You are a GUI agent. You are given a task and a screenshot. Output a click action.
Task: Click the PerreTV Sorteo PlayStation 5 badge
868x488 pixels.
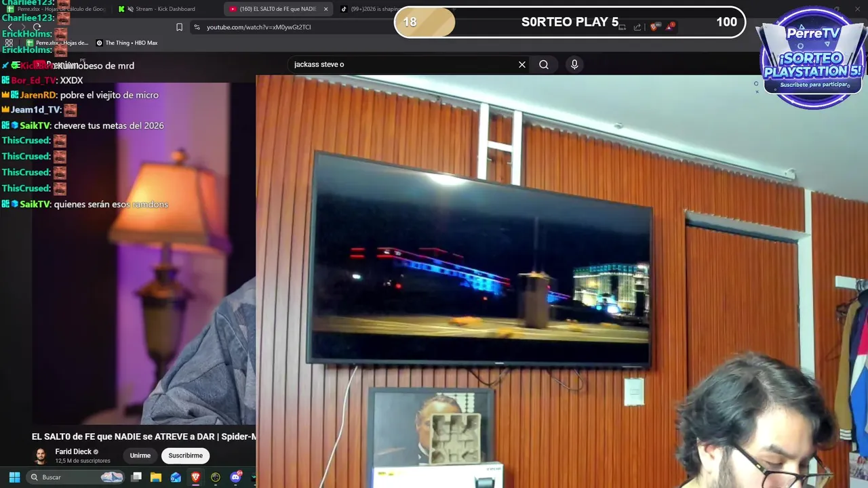(x=812, y=58)
